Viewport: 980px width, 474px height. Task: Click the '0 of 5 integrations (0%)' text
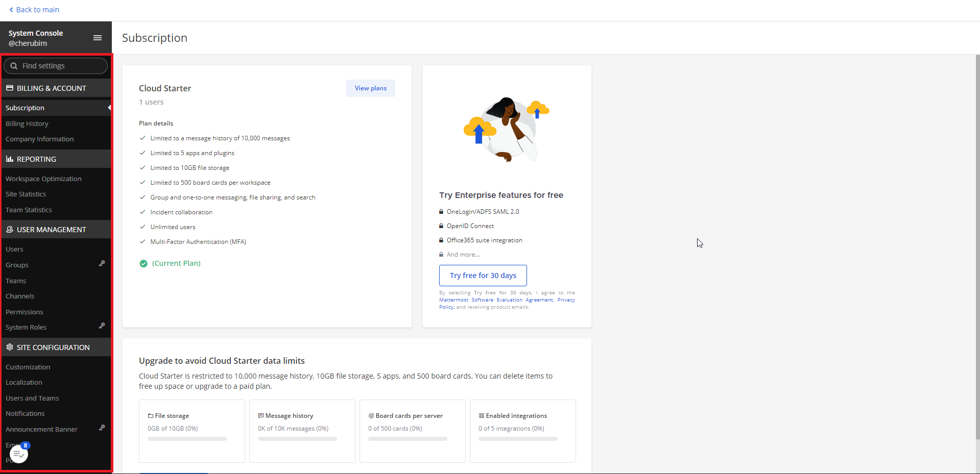point(511,429)
